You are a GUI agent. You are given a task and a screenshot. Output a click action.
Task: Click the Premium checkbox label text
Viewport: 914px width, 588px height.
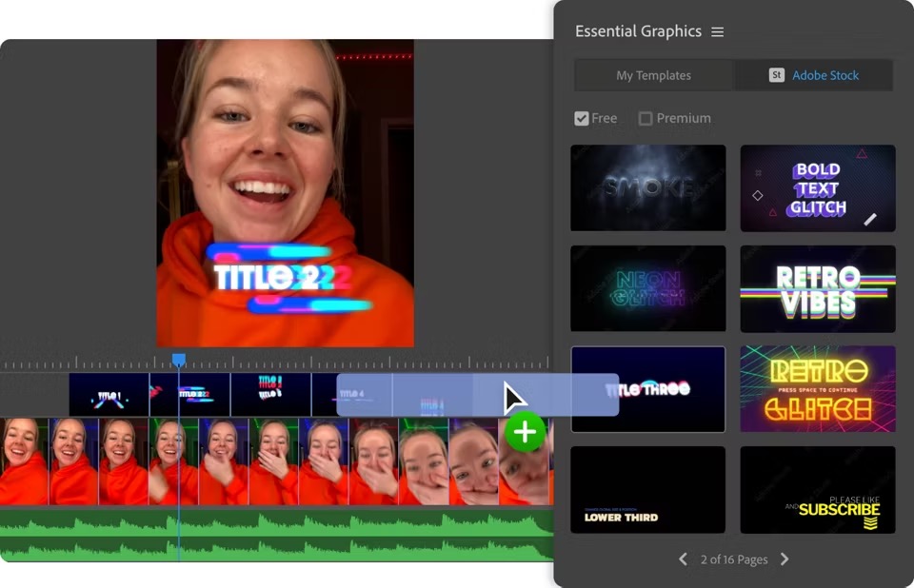coord(684,118)
